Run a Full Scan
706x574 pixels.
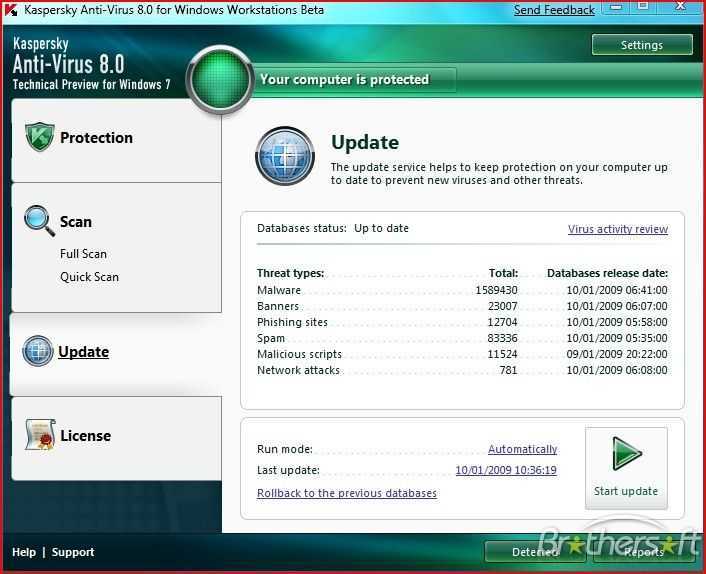pos(83,254)
